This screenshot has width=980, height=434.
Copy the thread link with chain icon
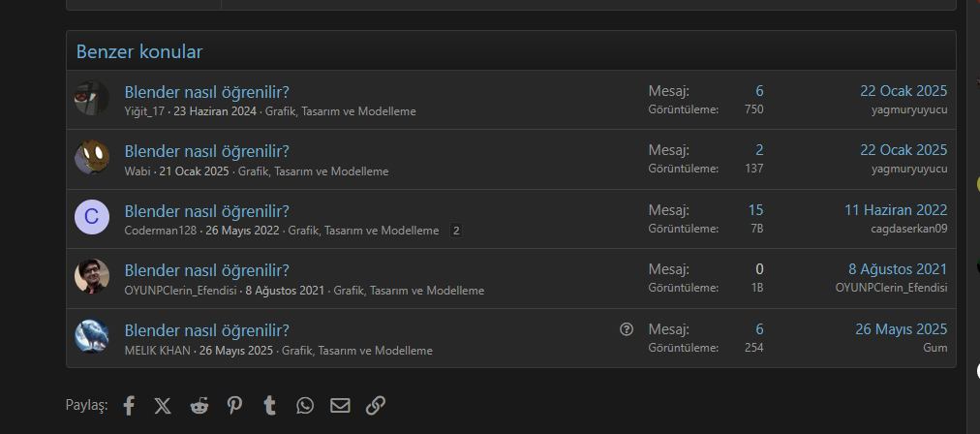pyautogui.click(x=376, y=405)
